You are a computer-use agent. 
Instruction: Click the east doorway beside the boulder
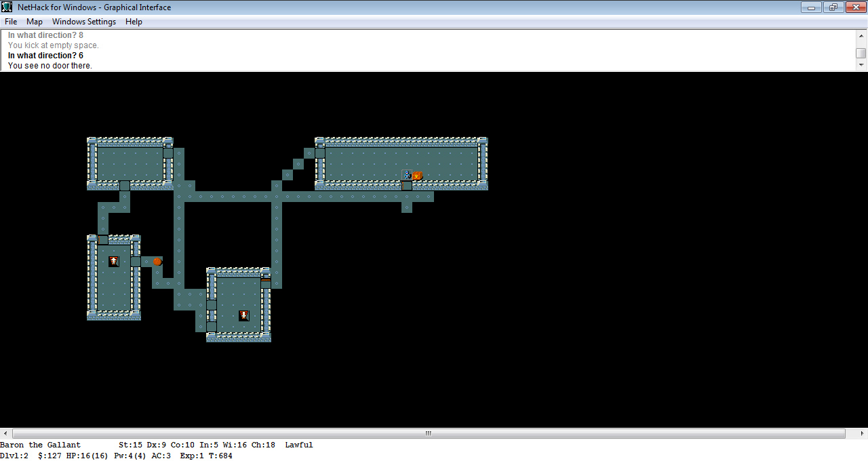[136, 262]
